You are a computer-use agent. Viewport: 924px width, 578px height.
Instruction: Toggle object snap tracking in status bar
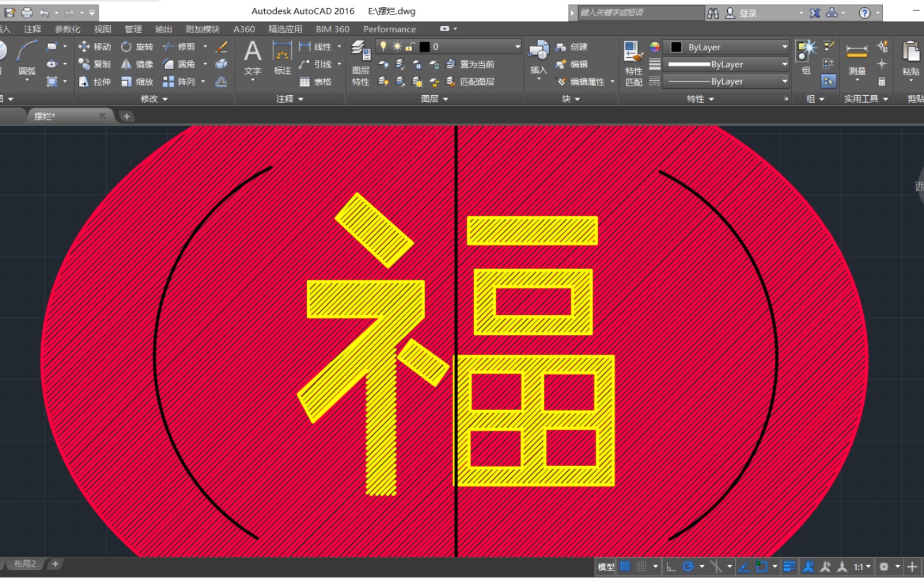[744, 566]
